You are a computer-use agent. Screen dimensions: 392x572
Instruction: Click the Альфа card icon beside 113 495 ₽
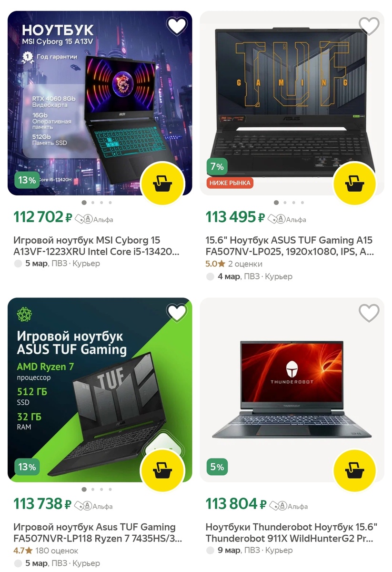coord(276,219)
